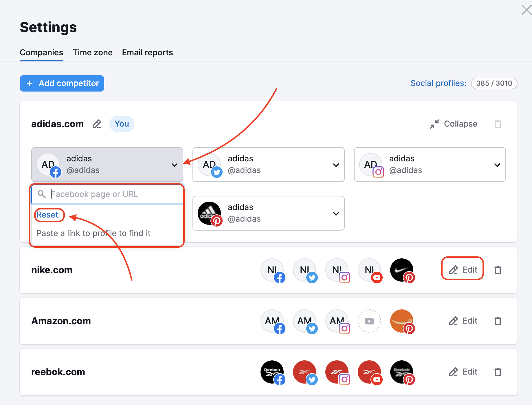This screenshot has height=405, width=532.
Task: Click the empty YouTube placeholder on Amazon.com row
Action: point(369,321)
